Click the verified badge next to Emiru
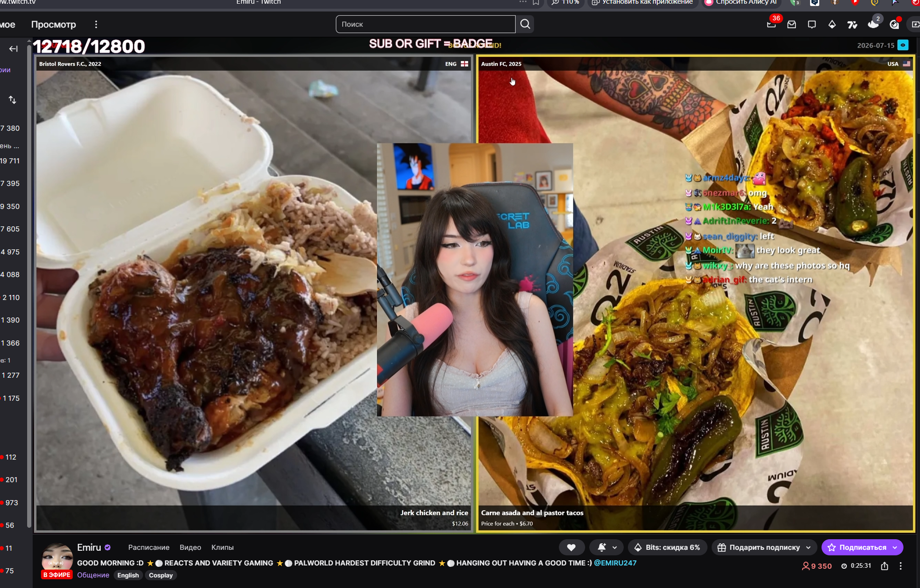This screenshot has height=588, width=920. (108, 548)
